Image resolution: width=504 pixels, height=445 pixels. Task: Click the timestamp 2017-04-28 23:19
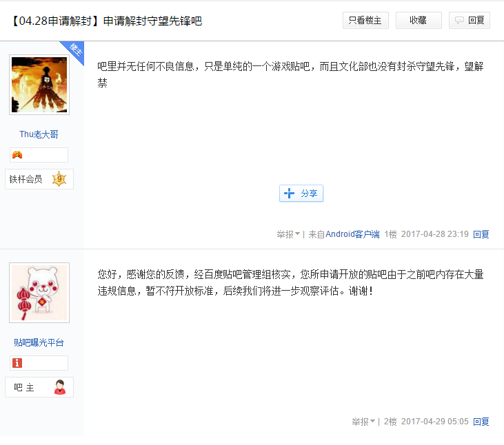(x=435, y=234)
